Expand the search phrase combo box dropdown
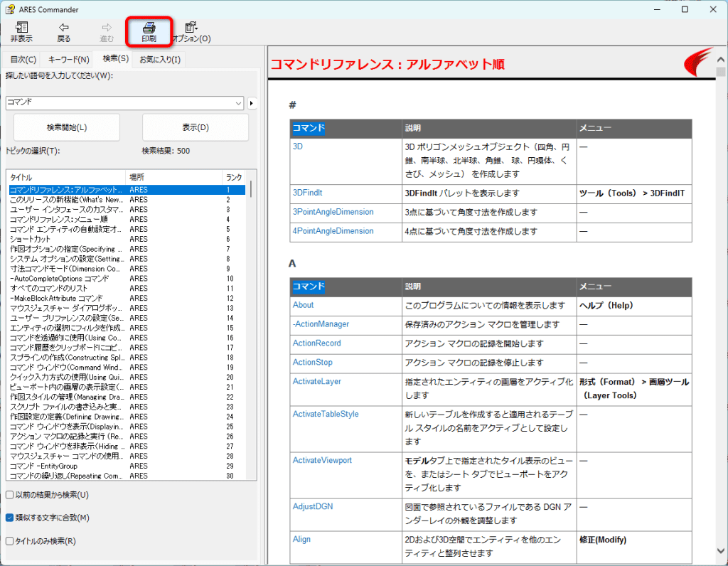 click(238, 103)
